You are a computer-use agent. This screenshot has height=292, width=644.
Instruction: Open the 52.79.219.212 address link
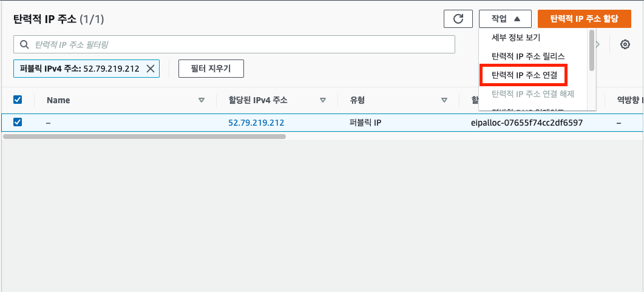[x=256, y=123]
